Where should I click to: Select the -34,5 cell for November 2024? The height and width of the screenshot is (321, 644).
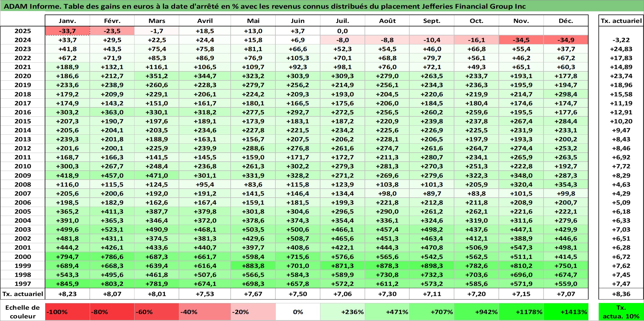pos(521,40)
